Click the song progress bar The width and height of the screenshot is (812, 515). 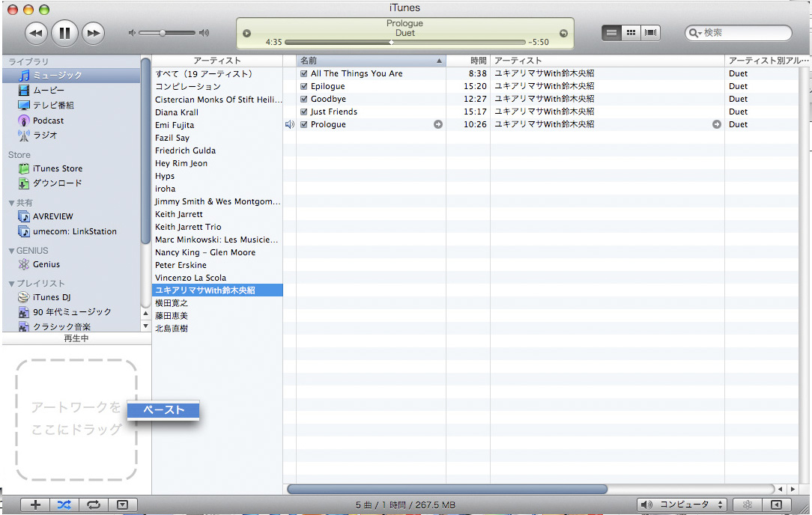405,43
